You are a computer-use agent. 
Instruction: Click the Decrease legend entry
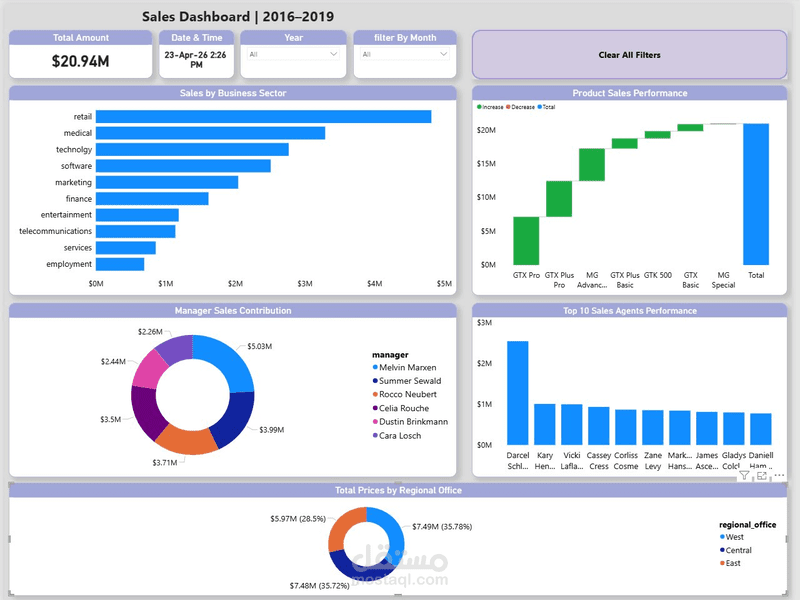click(520, 107)
